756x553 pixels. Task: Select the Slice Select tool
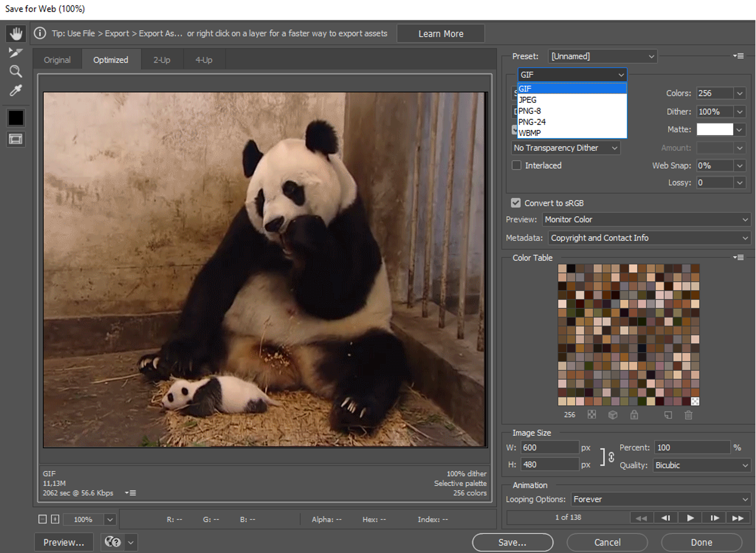pos(15,53)
